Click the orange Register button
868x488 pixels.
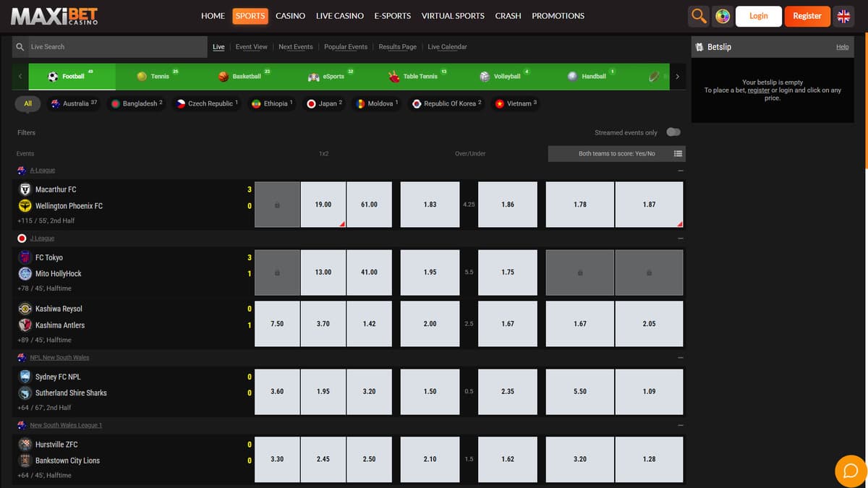(807, 16)
